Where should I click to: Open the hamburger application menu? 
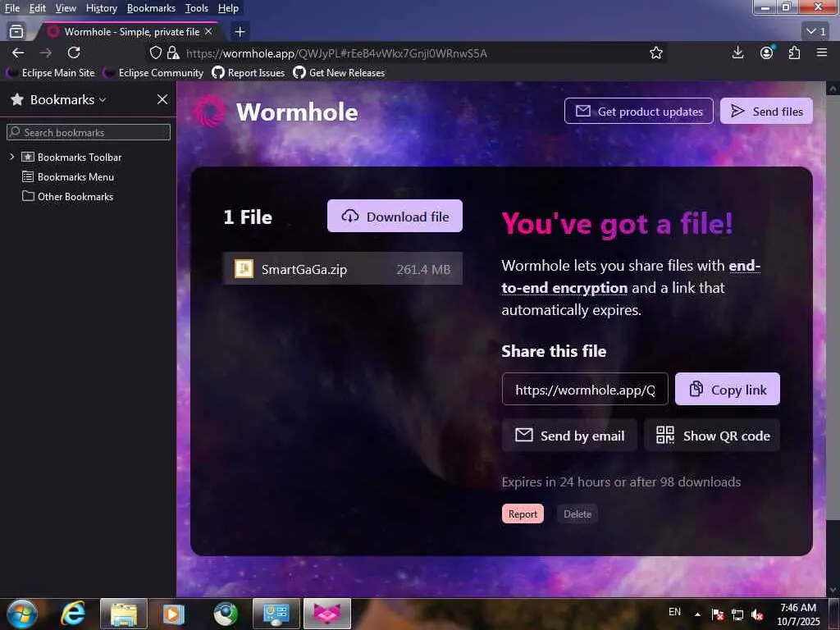[x=822, y=52]
